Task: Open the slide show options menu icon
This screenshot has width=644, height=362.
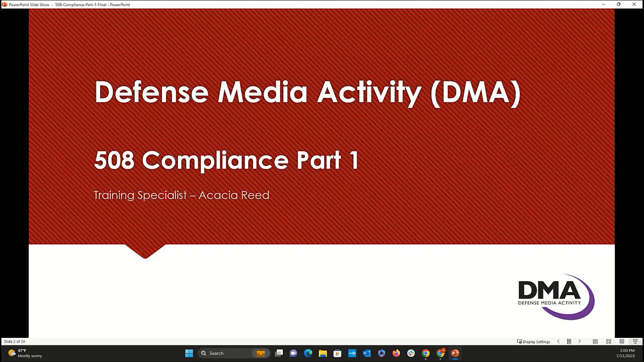Action: click(x=569, y=341)
